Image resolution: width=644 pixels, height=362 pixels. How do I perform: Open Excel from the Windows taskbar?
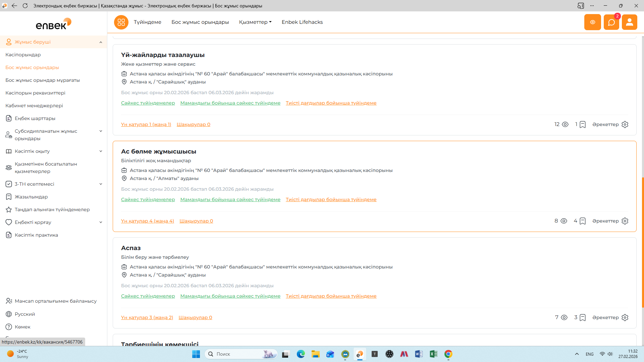pos(433,354)
